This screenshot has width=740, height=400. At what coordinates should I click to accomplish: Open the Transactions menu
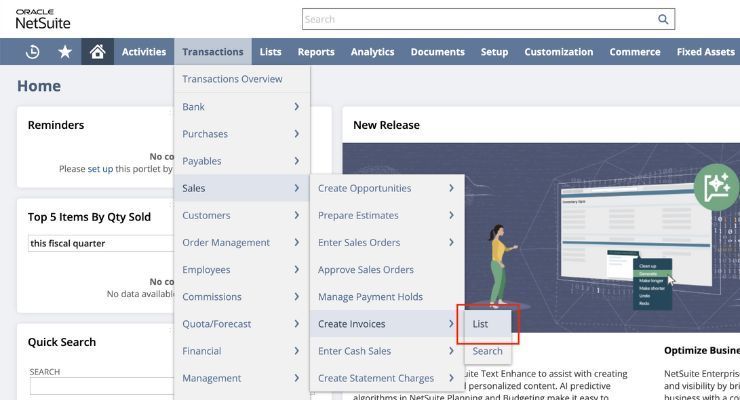tap(213, 52)
